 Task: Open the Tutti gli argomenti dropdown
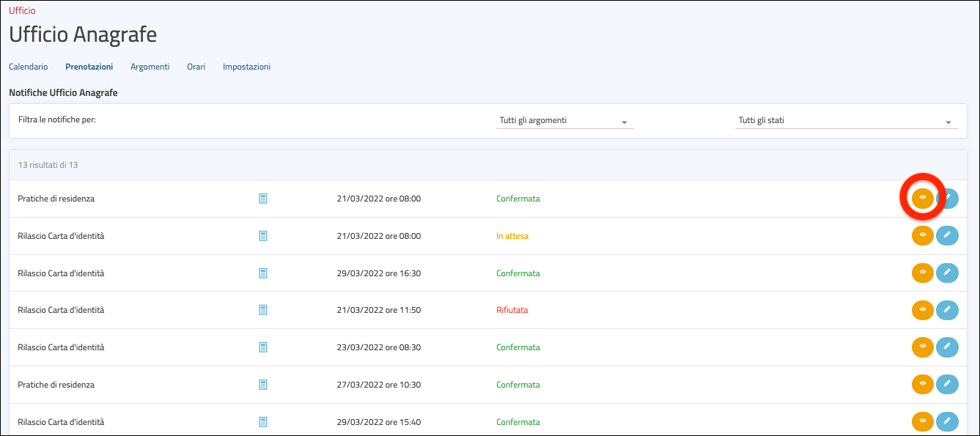click(x=564, y=121)
